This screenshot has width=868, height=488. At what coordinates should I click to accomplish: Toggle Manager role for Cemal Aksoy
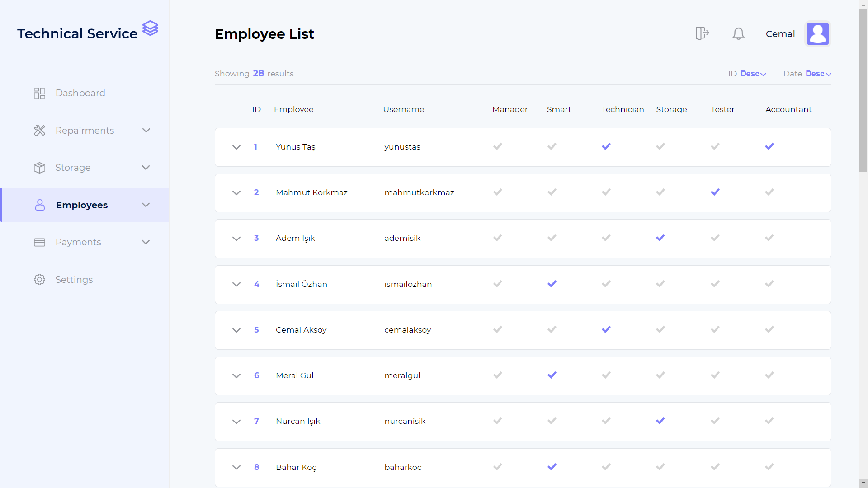[x=498, y=329]
